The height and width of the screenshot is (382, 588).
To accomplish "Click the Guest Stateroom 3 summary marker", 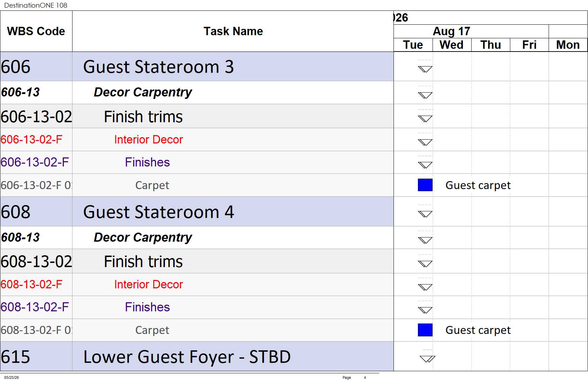I will (x=425, y=69).
